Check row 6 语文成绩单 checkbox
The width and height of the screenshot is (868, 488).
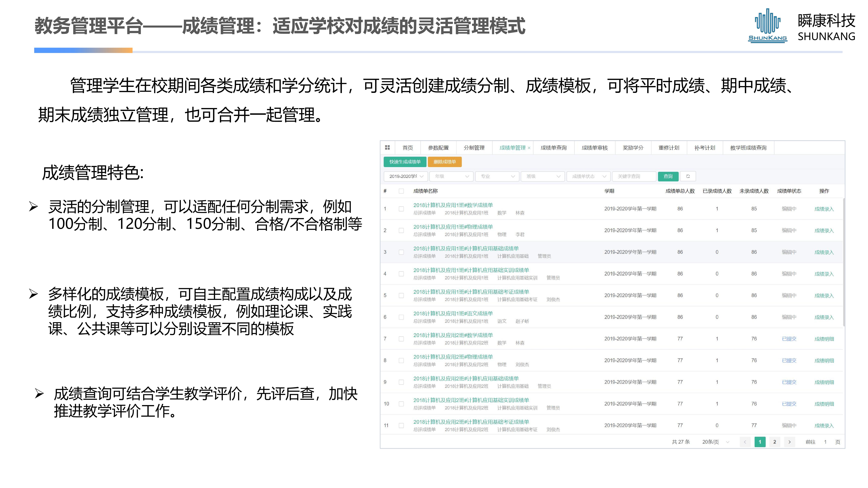[401, 317]
